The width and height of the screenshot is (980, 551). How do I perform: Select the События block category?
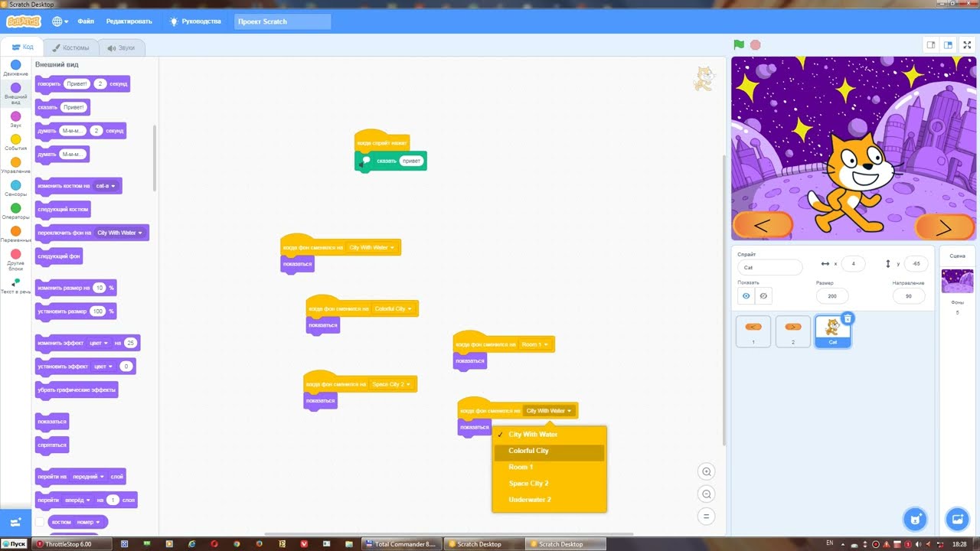pyautogui.click(x=15, y=142)
